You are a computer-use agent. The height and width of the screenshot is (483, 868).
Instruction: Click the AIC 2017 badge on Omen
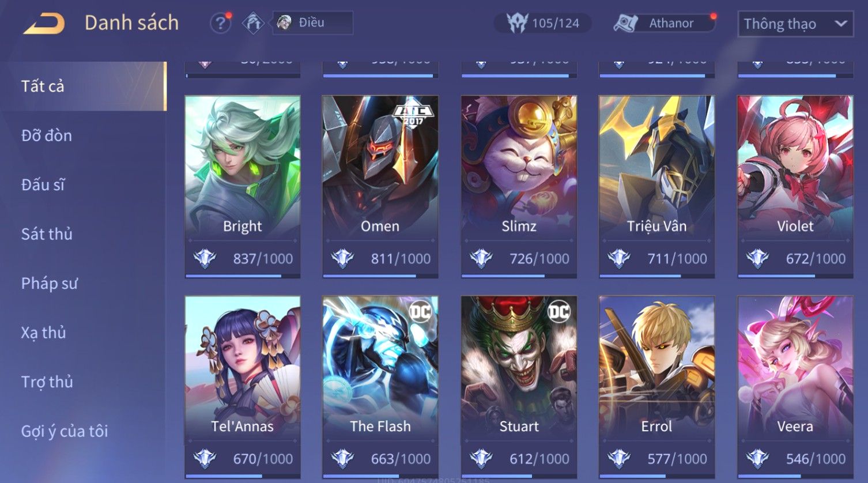tap(413, 114)
